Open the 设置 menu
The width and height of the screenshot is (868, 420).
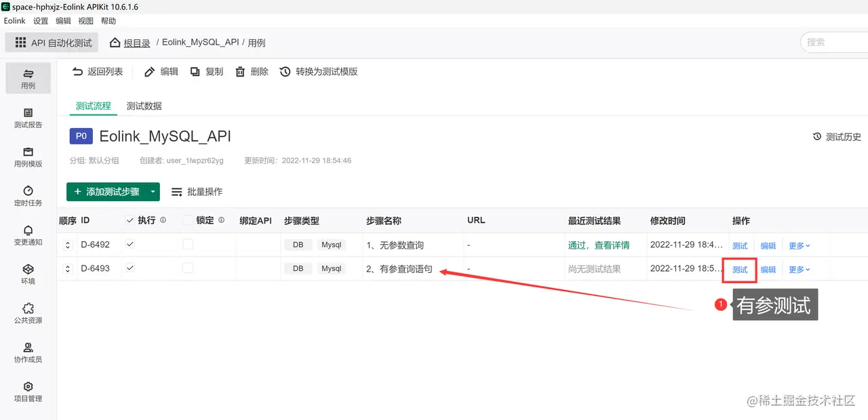pos(41,21)
